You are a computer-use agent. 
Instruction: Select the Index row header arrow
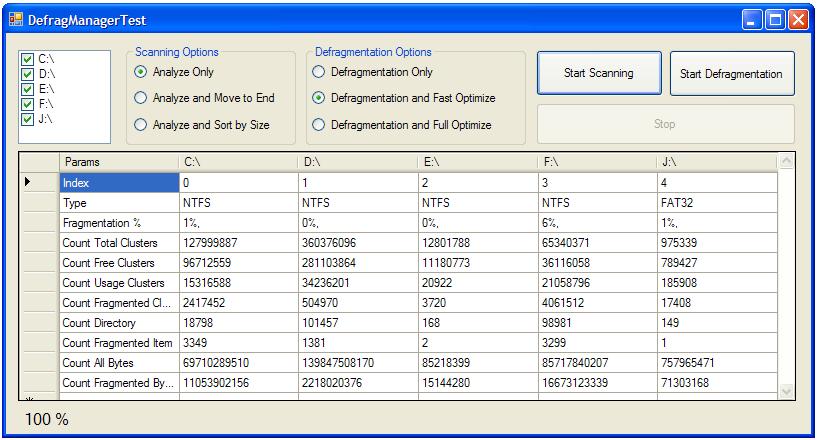(28, 182)
